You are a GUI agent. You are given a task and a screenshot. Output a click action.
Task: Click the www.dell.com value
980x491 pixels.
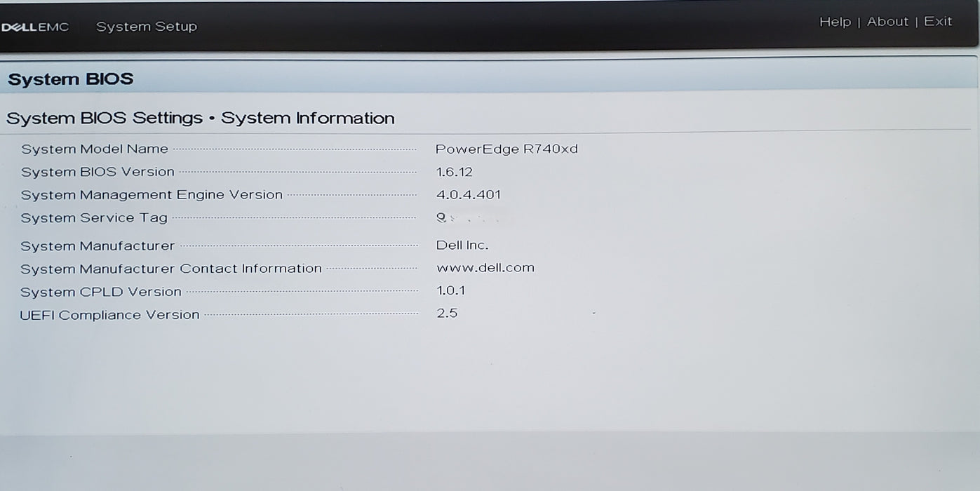point(485,268)
